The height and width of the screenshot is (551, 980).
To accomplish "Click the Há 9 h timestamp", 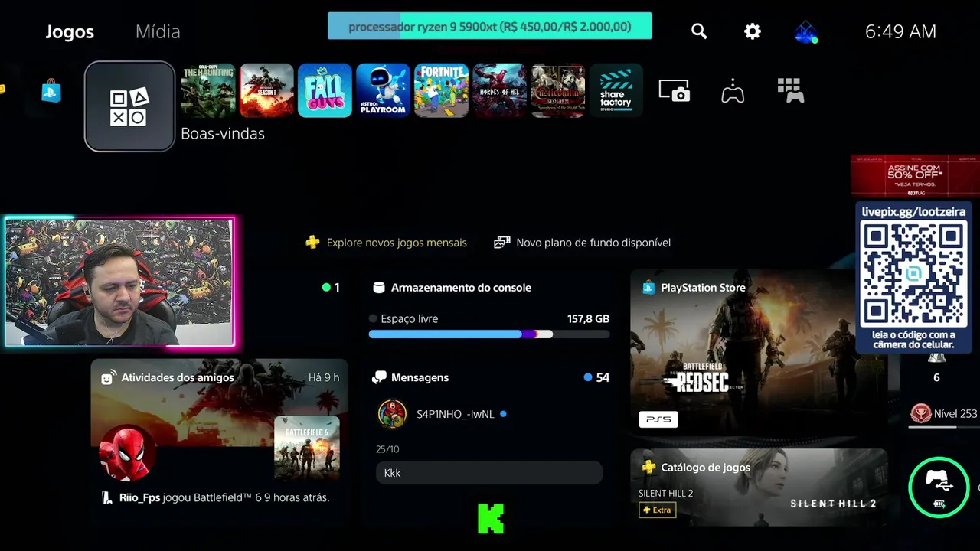I will pyautogui.click(x=324, y=377).
